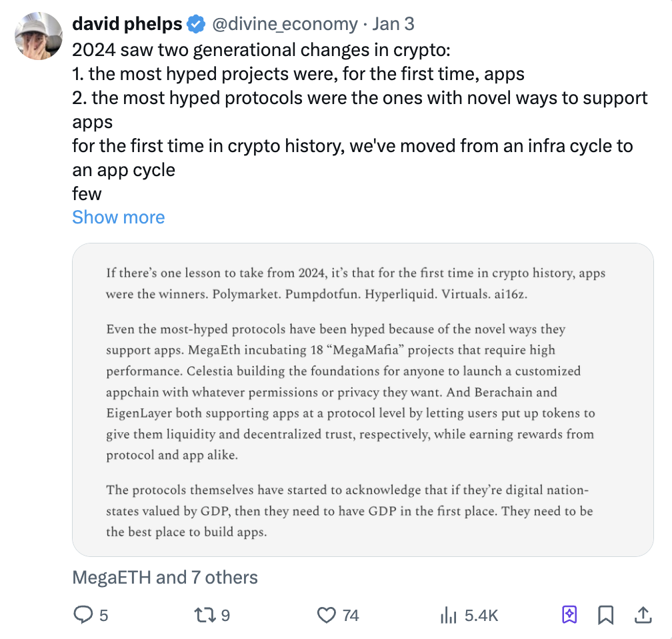Click the "Jan 3" timestamp

pos(393,25)
